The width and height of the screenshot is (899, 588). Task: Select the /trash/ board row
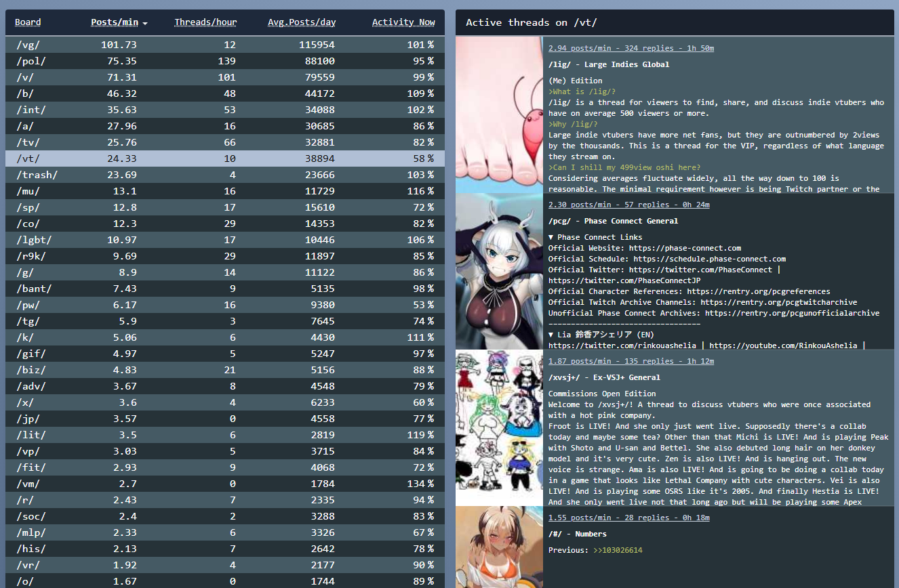(x=225, y=175)
